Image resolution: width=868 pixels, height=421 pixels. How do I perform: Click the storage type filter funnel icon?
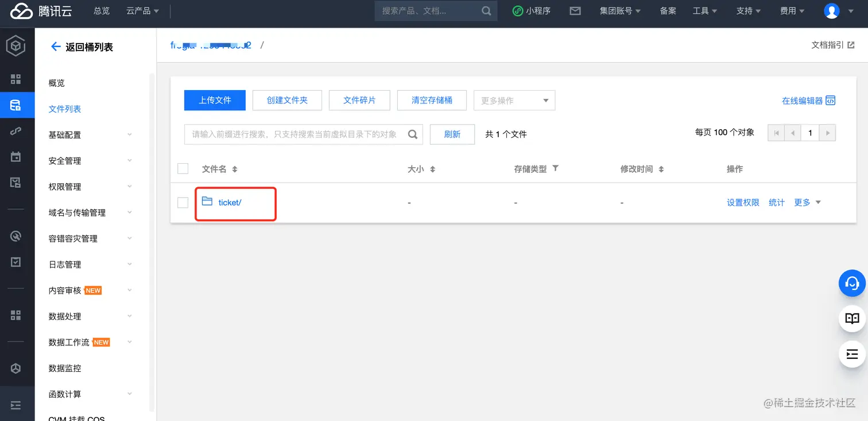tap(556, 168)
